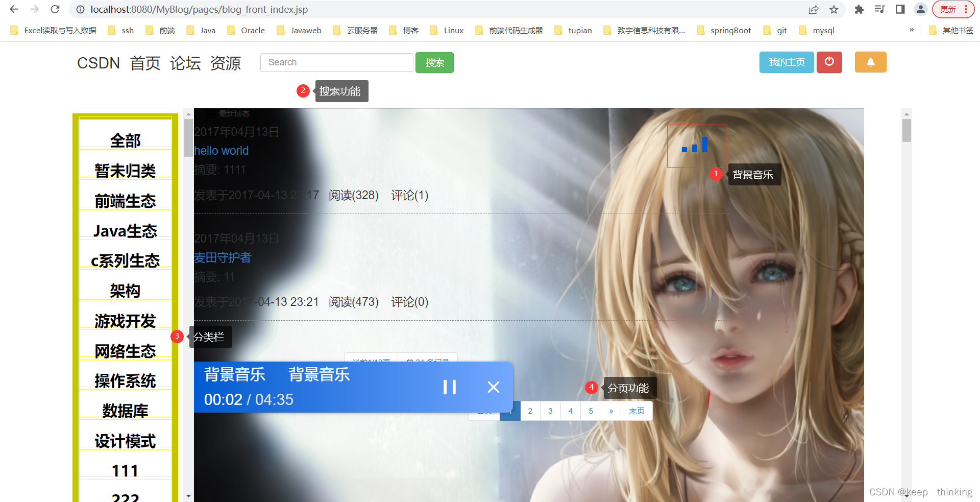This screenshot has height=502, width=980.
Task: Focus the Search input field
Action: point(337,62)
